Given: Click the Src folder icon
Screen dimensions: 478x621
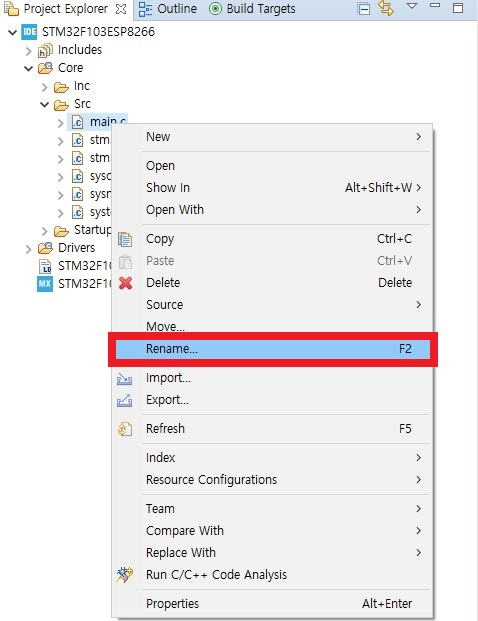Looking at the screenshot, I should pos(61,105).
